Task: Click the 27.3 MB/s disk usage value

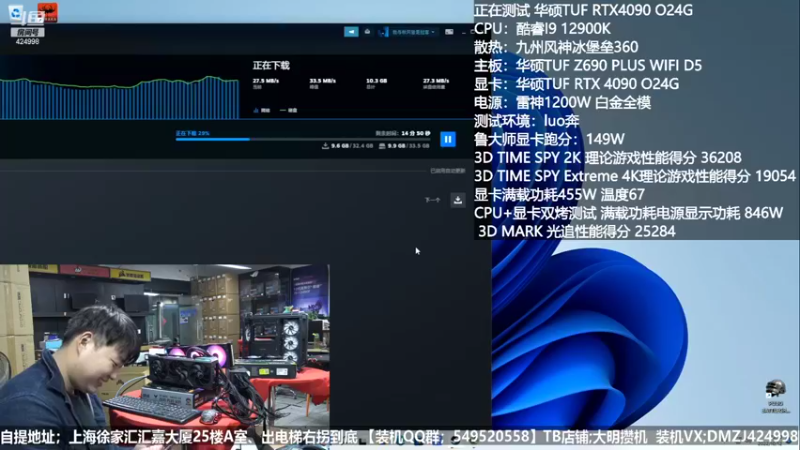Action: coord(436,81)
